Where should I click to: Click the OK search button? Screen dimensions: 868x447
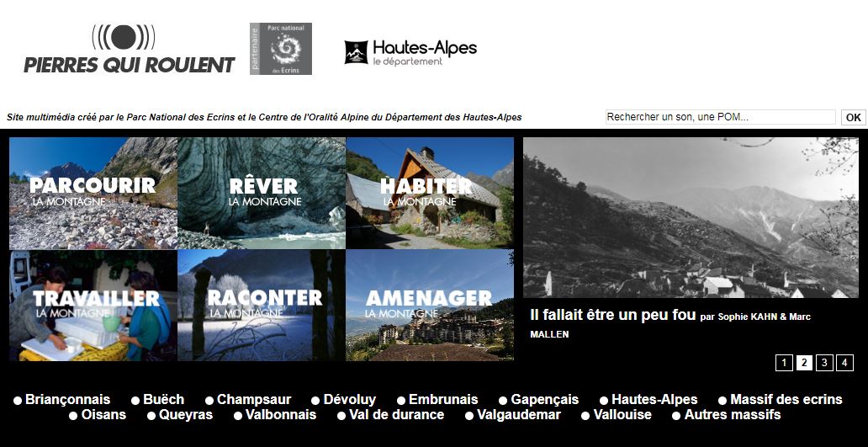coord(853,117)
